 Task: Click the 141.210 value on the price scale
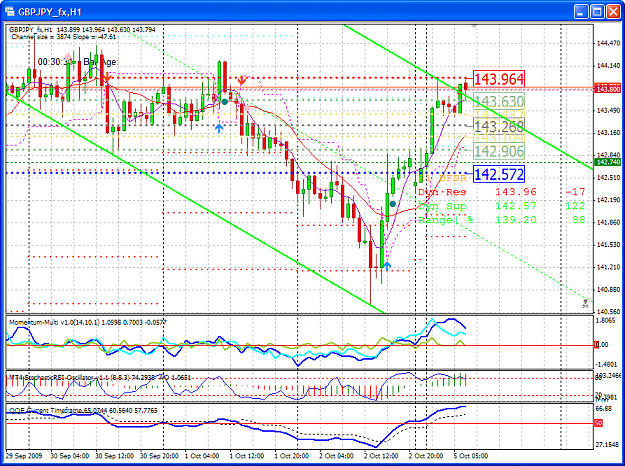click(x=609, y=267)
